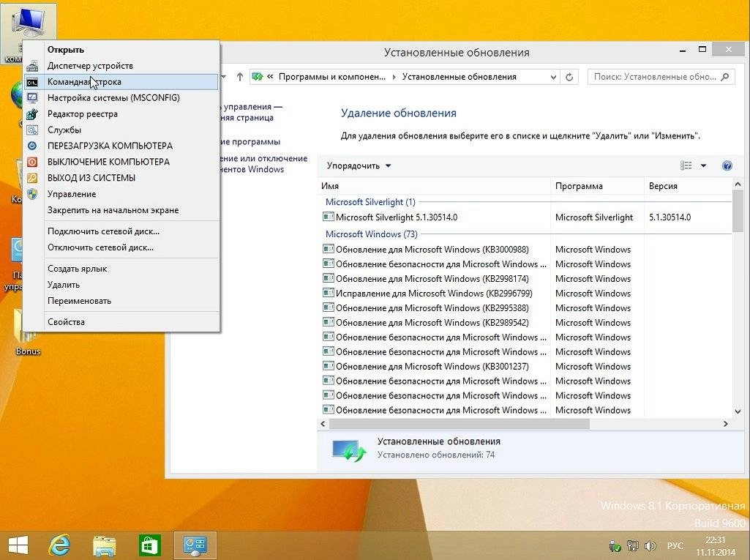Click the MSCONFIG monitor icon
The height and width of the screenshot is (560, 750).
[32, 98]
